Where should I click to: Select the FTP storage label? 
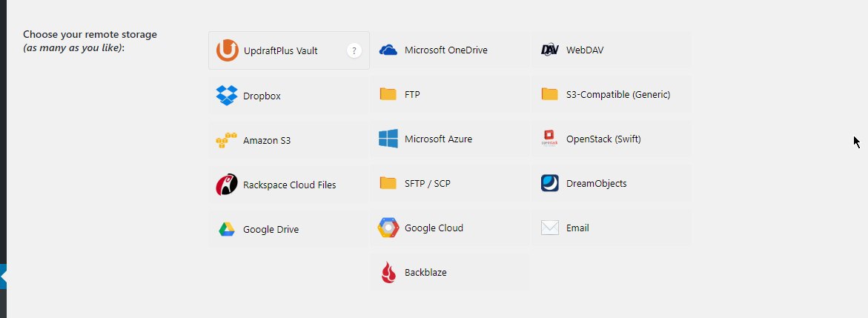[x=412, y=95]
